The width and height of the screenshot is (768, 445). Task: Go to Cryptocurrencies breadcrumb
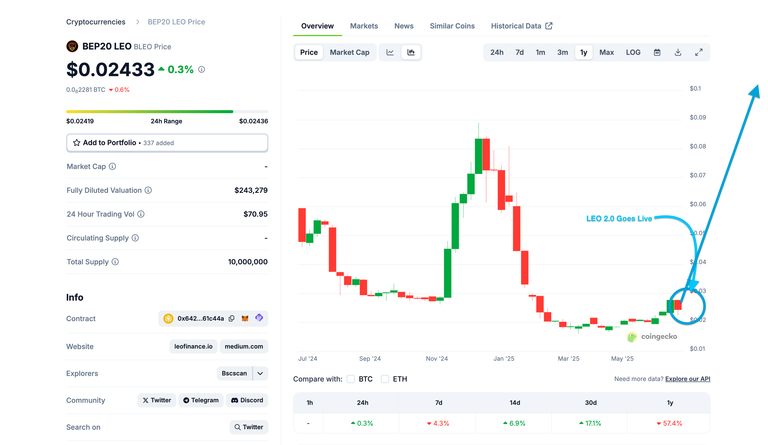click(96, 22)
